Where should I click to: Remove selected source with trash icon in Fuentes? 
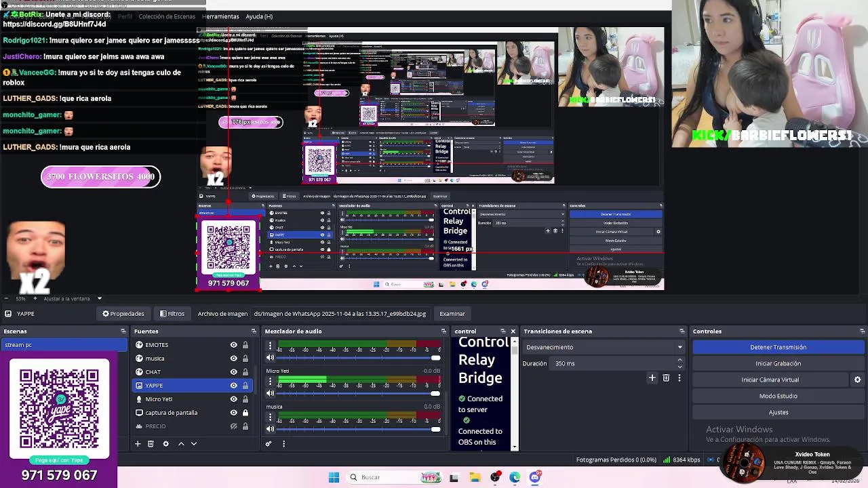coord(151,444)
